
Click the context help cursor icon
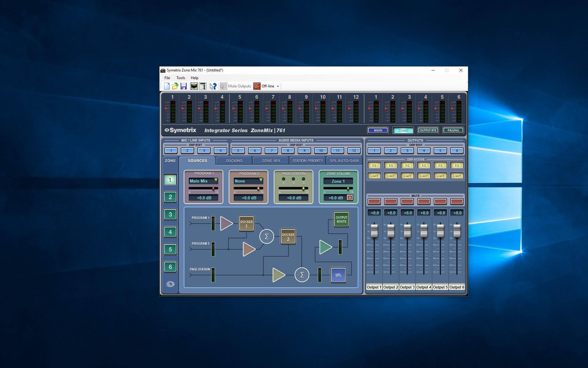[213, 86]
